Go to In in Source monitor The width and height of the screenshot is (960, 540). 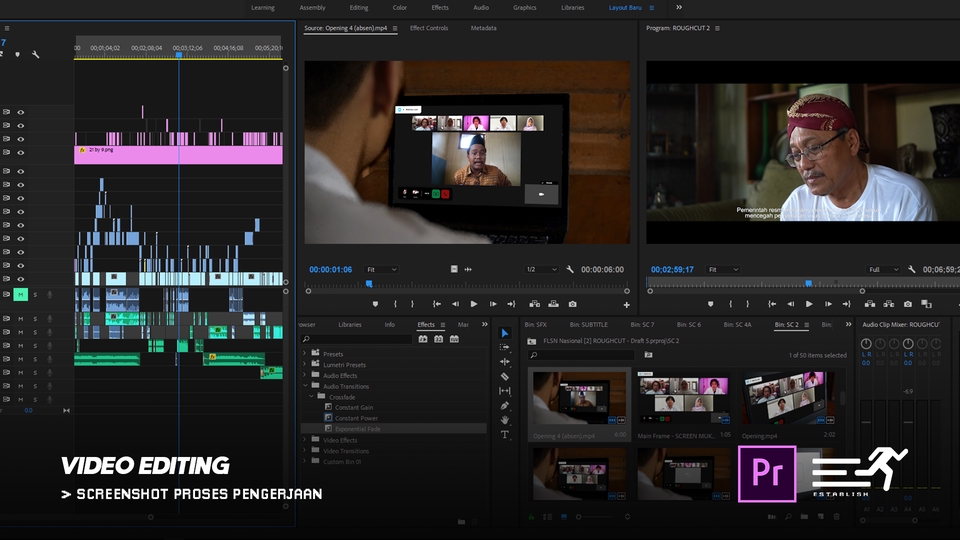click(437, 304)
